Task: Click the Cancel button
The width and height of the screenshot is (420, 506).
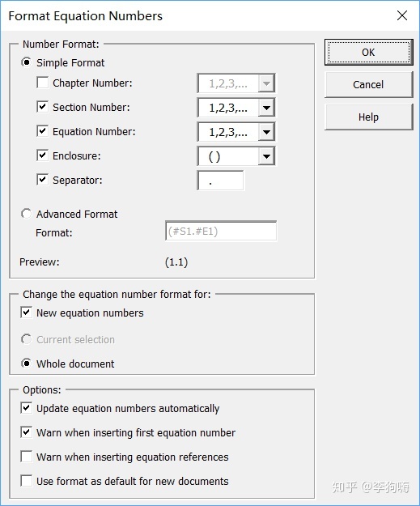Action: coord(369,84)
